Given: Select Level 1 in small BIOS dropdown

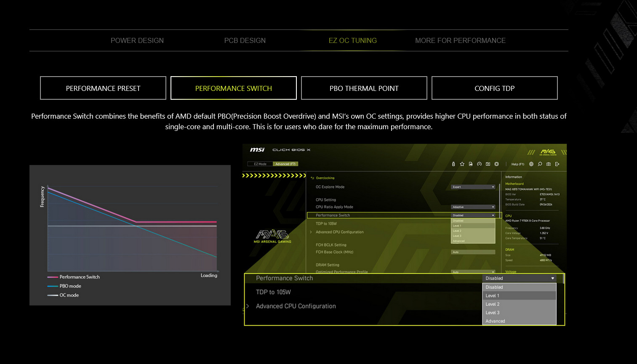Looking at the screenshot, I should coord(473,226).
